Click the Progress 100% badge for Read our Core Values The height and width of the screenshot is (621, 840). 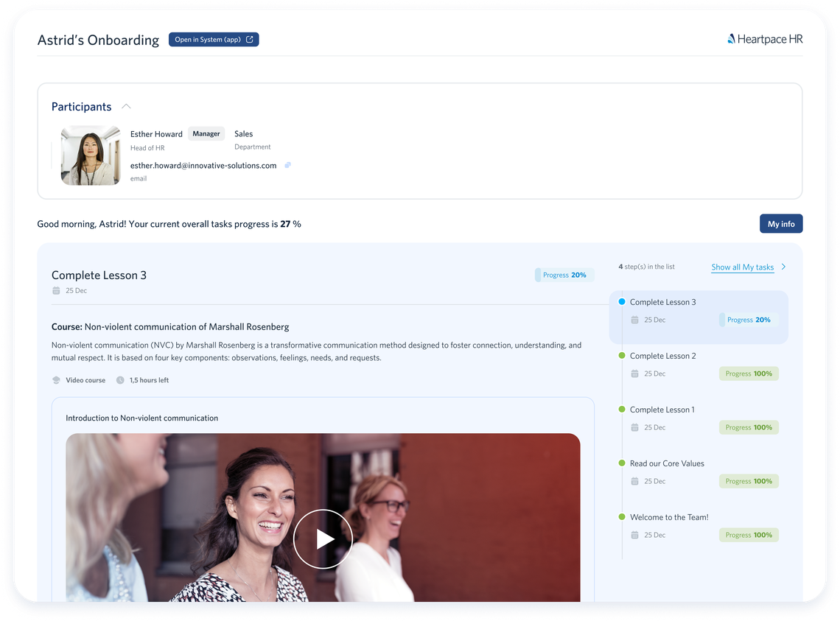(x=749, y=481)
